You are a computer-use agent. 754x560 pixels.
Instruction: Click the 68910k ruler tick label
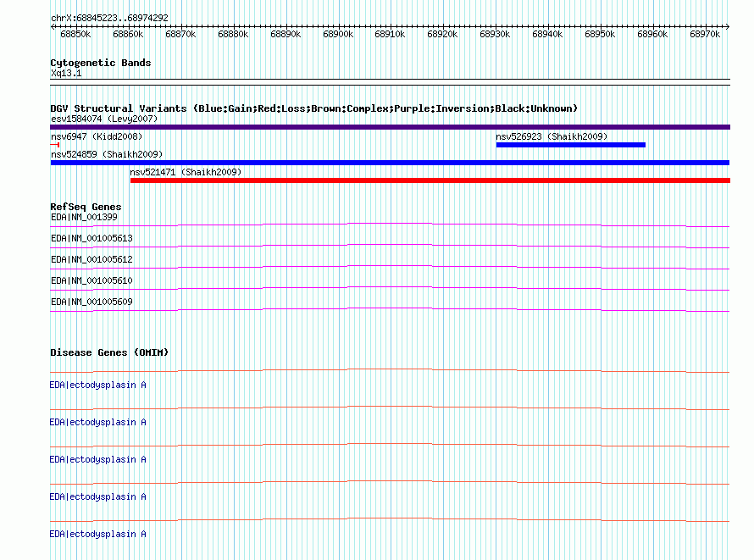coord(390,34)
